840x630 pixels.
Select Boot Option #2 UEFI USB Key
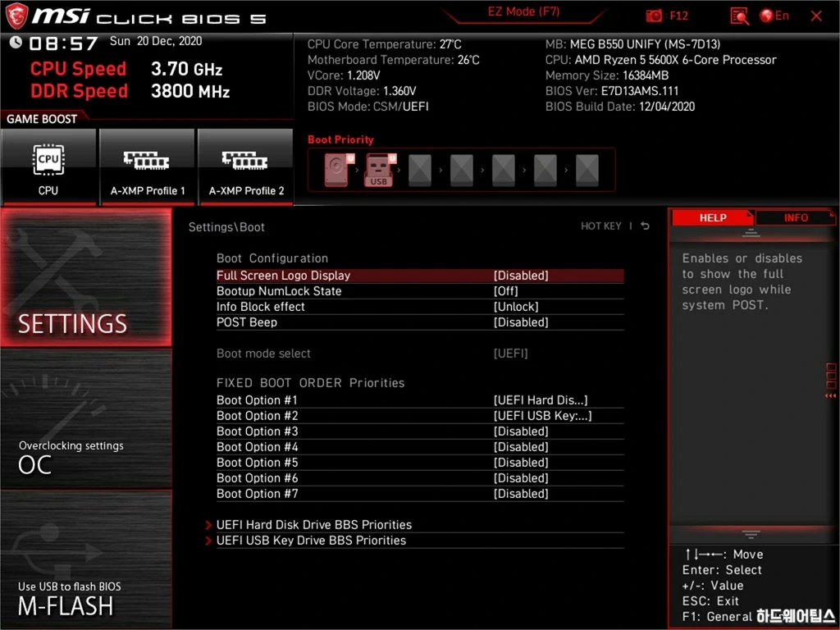coord(420,416)
